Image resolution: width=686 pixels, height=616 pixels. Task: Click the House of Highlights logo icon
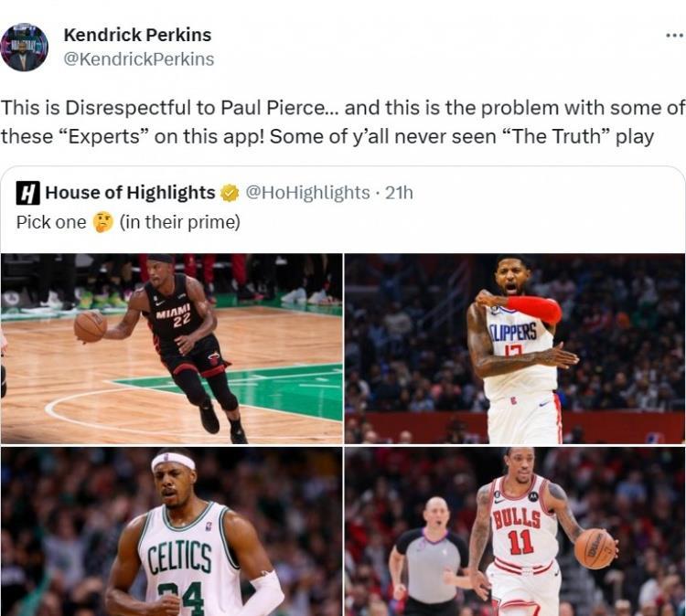pyautogui.click(x=28, y=193)
